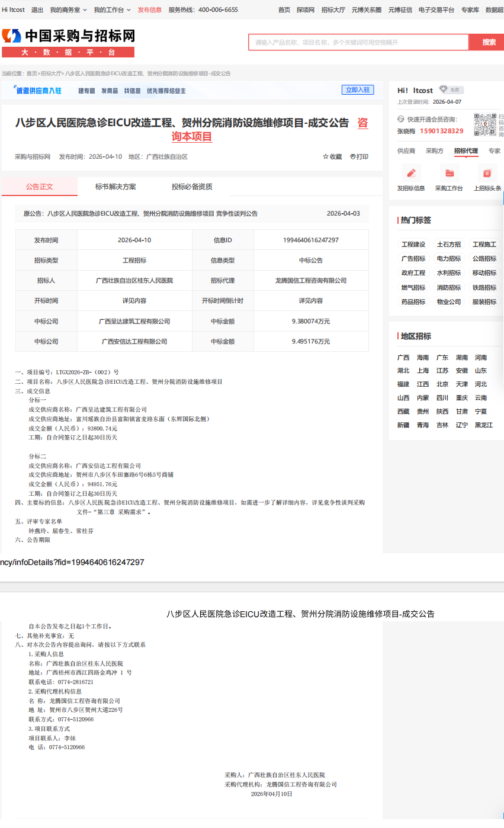This screenshot has height=828, width=504.
Task: Open the 咨询本项目 link
Action: pyautogui.click(x=192, y=137)
